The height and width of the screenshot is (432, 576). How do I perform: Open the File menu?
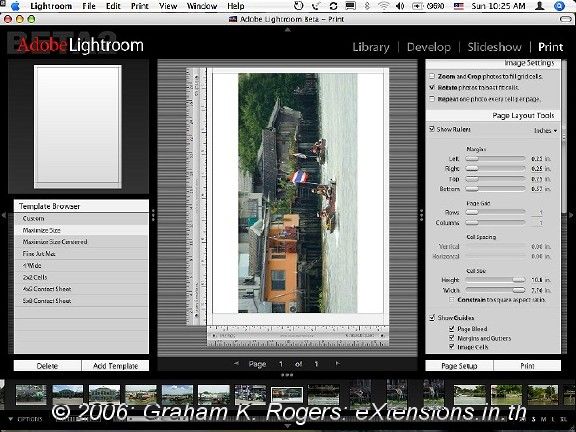(89, 6)
